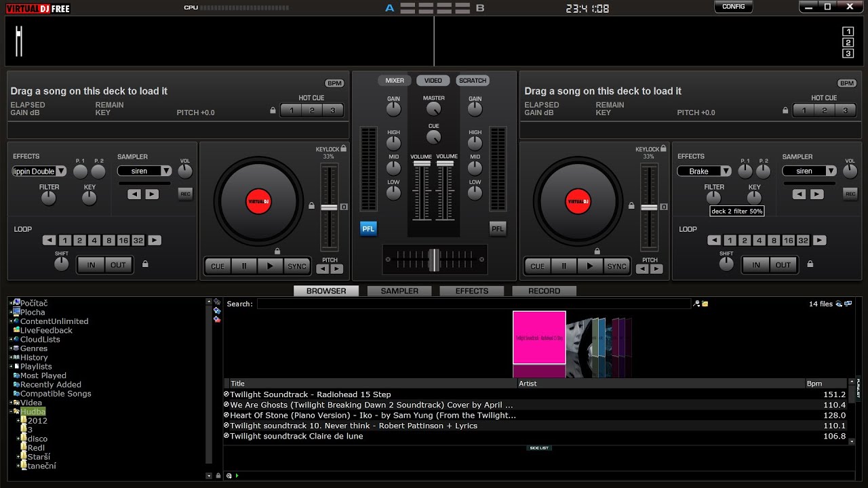The image size is (868, 488).
Task: Click the eye icon next to 14 files
Action: click(840, 304)
